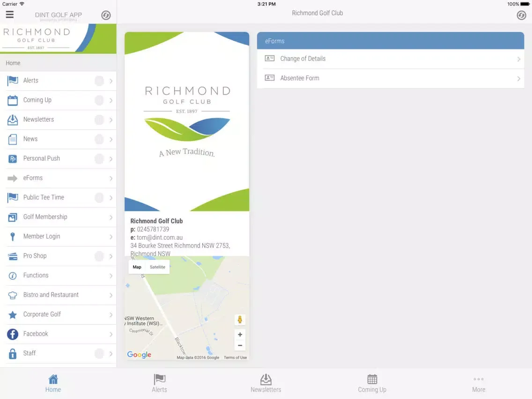The width and height of the screenshot is (532, 399).
Task: Switch to the Alerts bottom tab
Action: tap(160, 384)
